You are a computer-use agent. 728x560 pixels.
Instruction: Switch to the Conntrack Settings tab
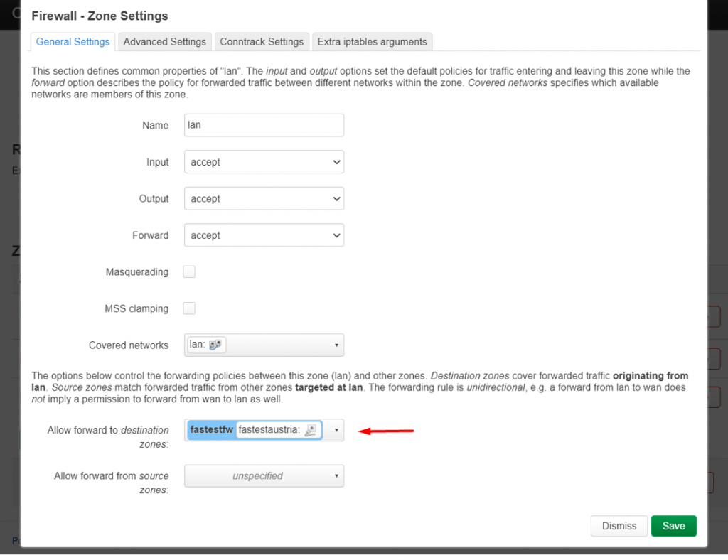262,41
